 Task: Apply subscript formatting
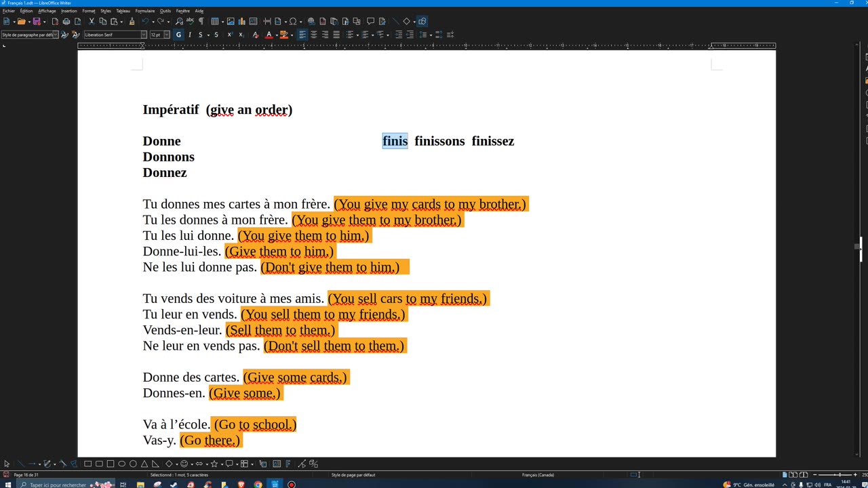click(x=241, y=35)
